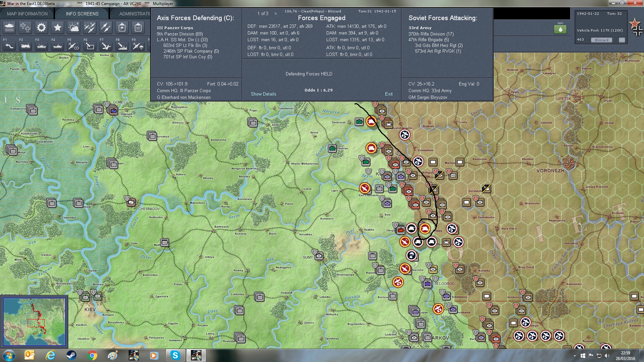Switch to the INFO SCREENS tab
Screen dimensions: 644x362
(x=82, y=14)
